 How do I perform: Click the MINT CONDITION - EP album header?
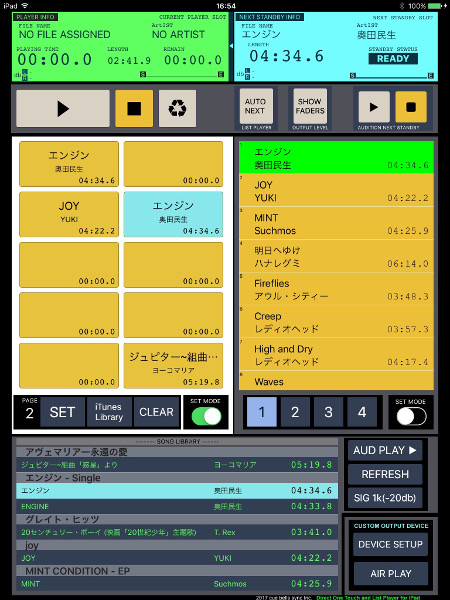pyautogui.click(x=177, y=571)
